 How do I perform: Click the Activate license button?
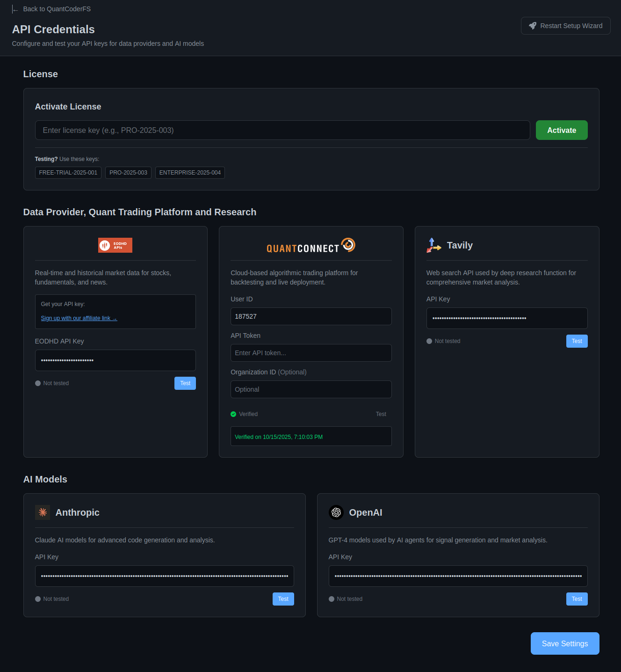561,130
